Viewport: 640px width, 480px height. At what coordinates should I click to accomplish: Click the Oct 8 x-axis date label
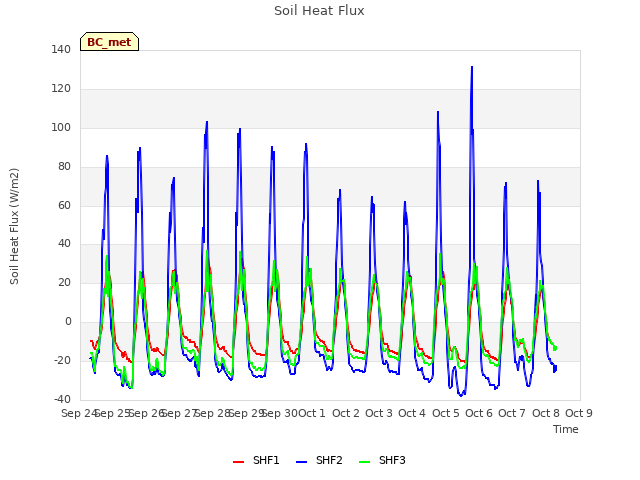point(546,413)
